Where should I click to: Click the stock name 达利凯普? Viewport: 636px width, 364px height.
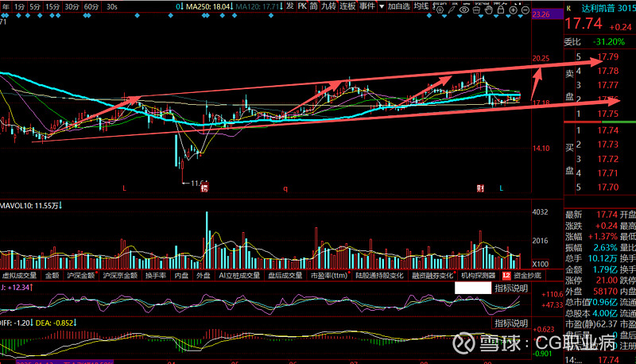[598, 9]
